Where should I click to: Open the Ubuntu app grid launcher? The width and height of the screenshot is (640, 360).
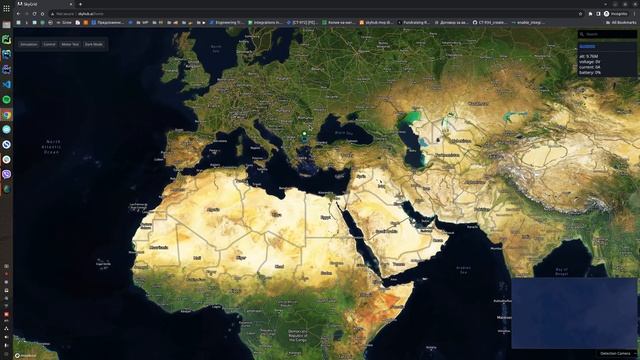coord(6,8)
